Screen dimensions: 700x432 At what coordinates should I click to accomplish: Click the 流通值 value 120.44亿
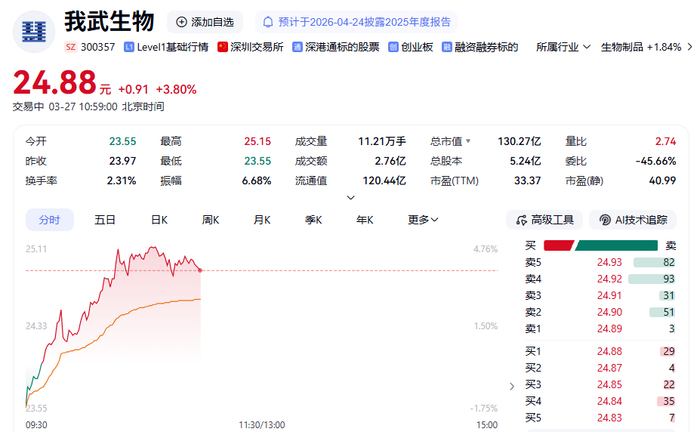click(x=384, y=181)
